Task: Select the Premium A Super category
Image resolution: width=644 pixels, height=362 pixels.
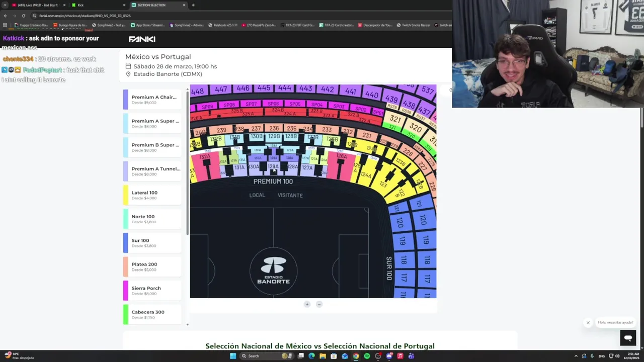Action: tap(152, 123)
